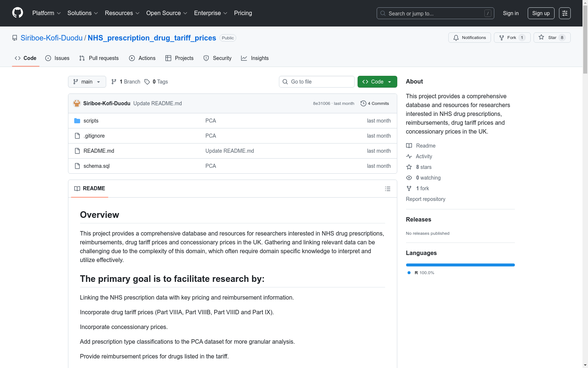Image resolution: width=588 pixels, height=368 pixels.
Task: Expand the Platform menu
Action: click(x=46, y=13)
